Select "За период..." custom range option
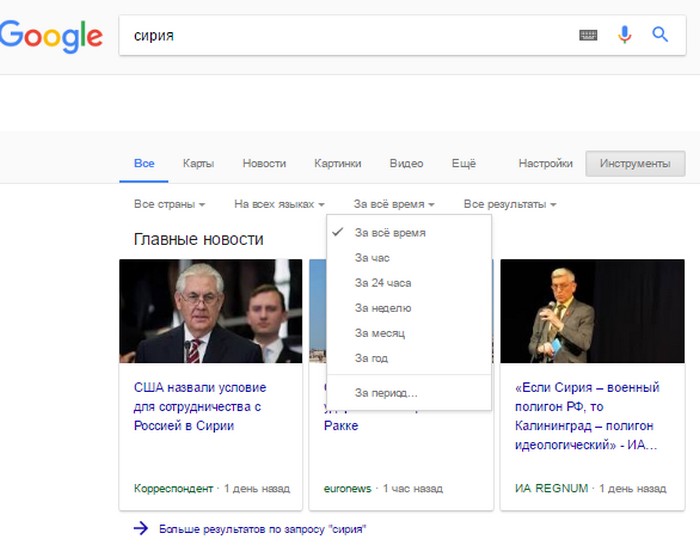 [386, 393]
